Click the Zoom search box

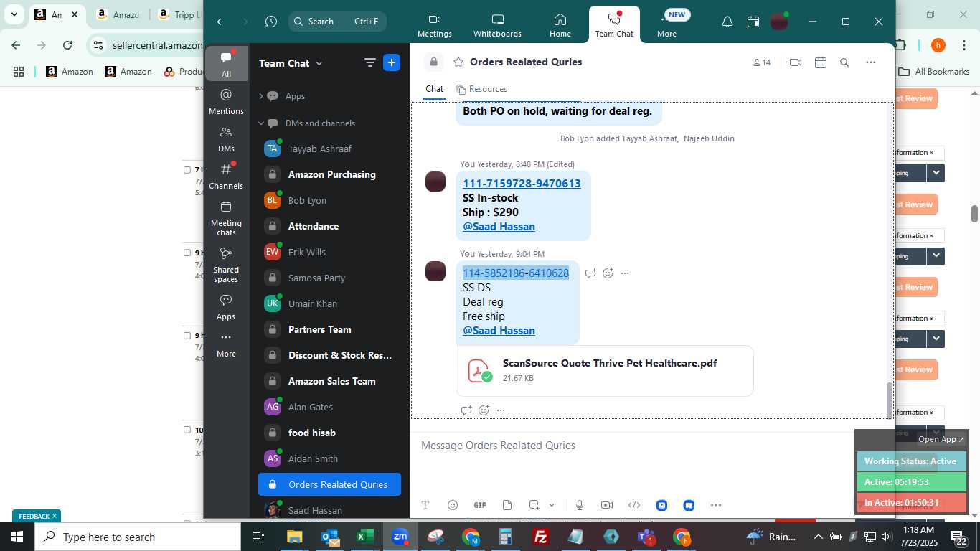[x=337, y=22]
